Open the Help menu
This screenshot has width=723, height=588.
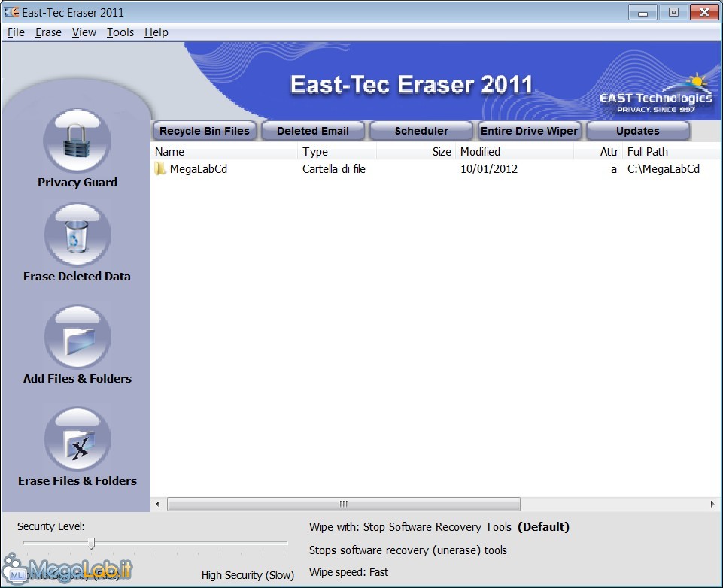tap(156, 32)
